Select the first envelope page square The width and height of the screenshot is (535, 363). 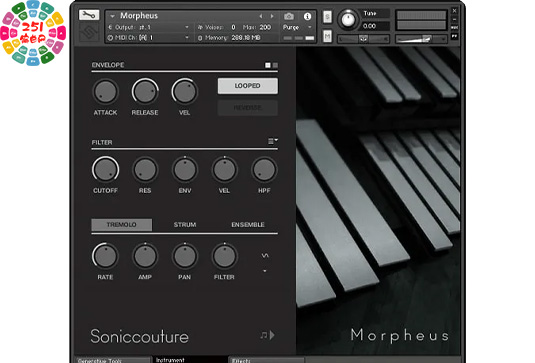[x=268, y=65]
